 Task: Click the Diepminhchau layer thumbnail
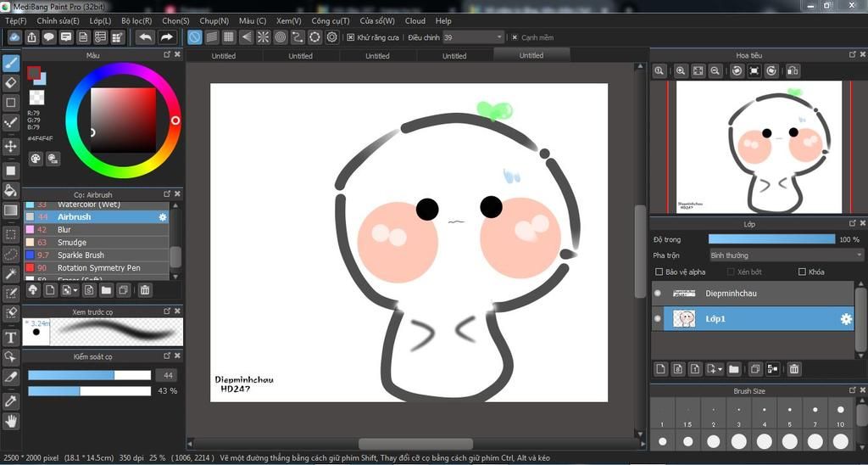(x=684, y=294)
